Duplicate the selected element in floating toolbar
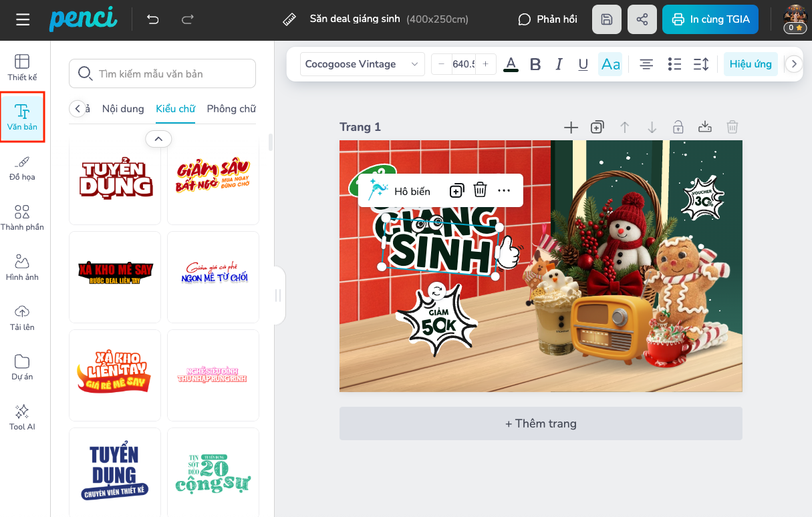 [x=456, y=190]
